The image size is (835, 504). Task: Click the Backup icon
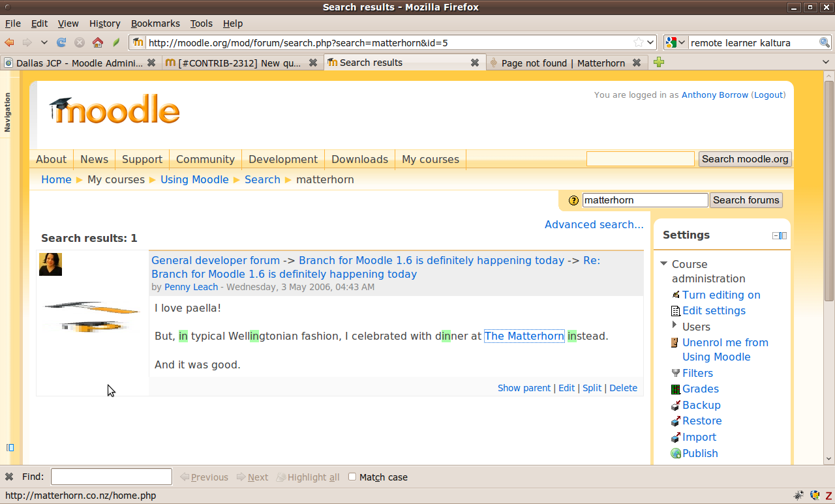pos(676,406)
